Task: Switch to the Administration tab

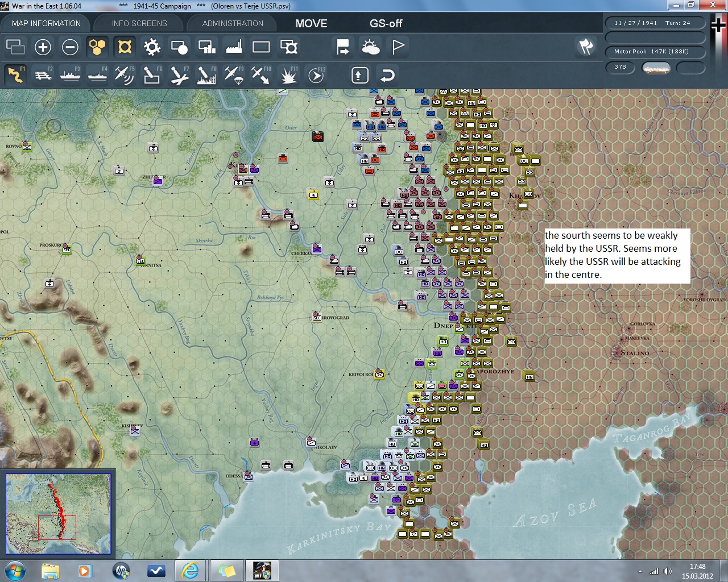Action: point(233,23)
